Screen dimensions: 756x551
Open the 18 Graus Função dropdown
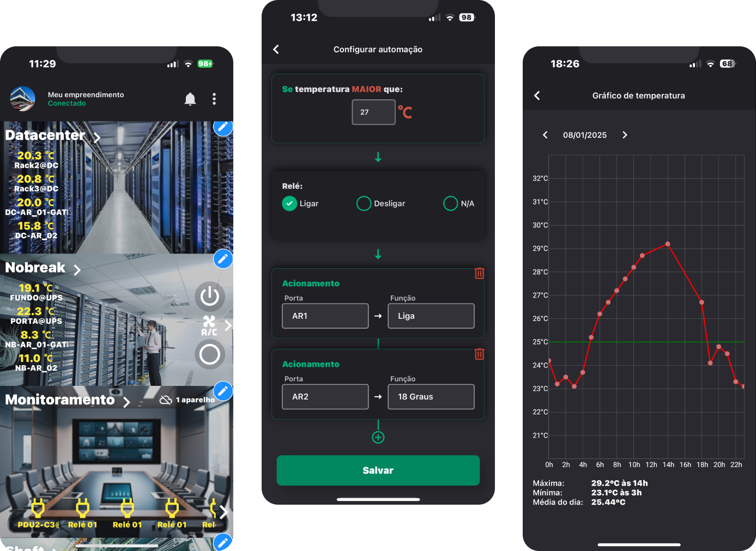[x=431, y=397]
